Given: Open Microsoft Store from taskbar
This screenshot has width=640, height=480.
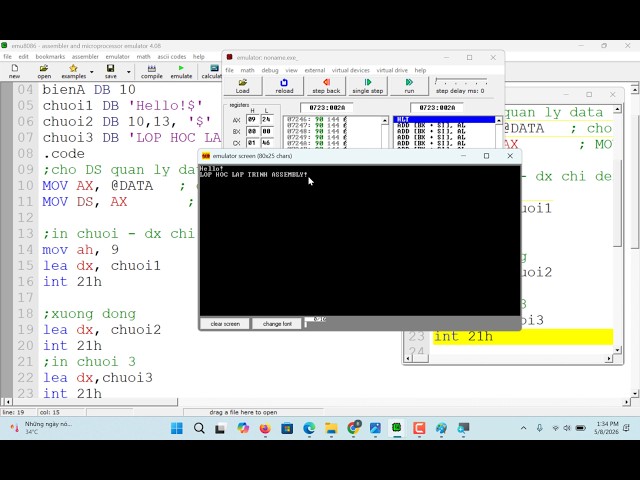Looking at the screenshot, I should pos(287,428).
